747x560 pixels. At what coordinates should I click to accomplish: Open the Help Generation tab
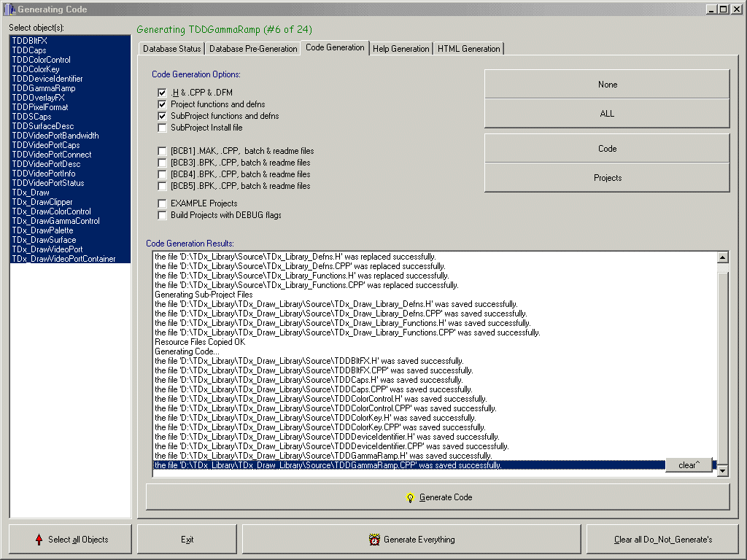click(x=400, y=49)
